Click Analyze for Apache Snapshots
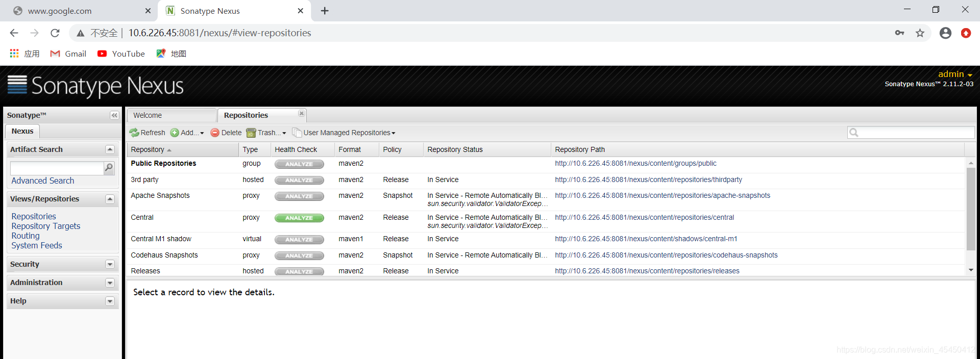980x359 pixels. 299,196
